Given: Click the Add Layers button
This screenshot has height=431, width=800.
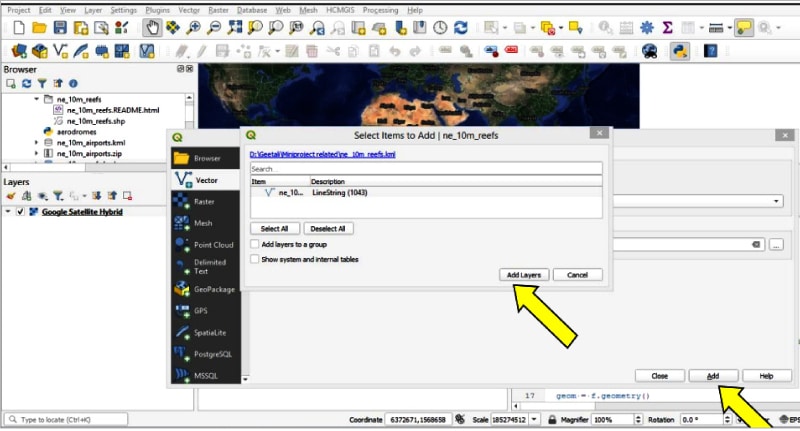Looking at the screenshot, I should click(524, 274).
